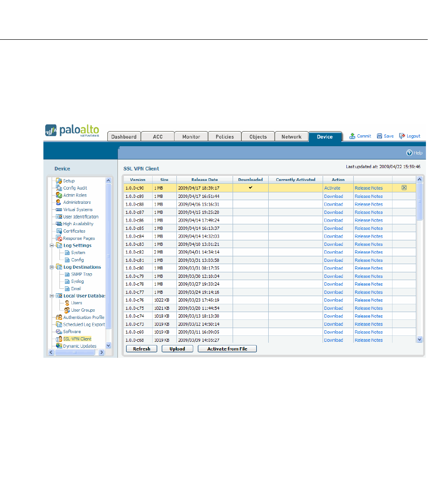Select the Config item under Log Settings
446x504 pixels.
[x=78, y=260]
